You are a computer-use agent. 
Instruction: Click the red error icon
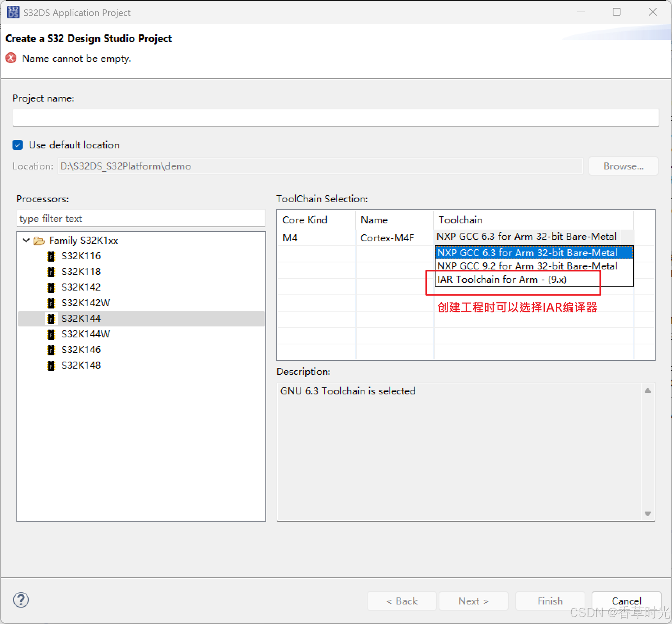(11, 58)
